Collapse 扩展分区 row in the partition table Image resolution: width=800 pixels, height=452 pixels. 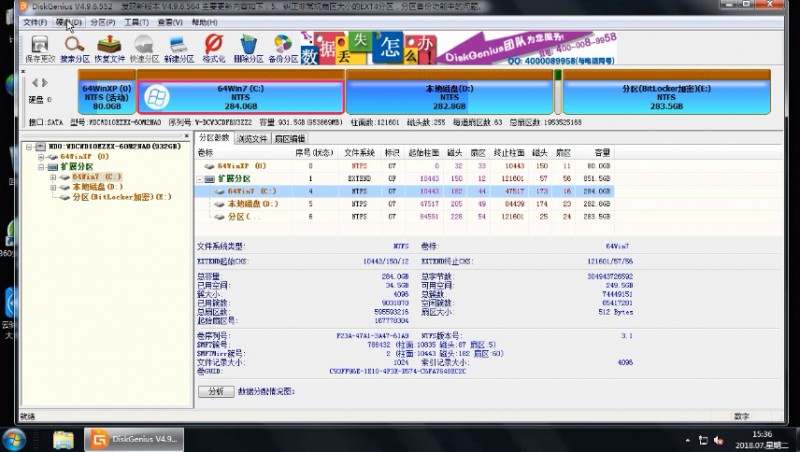click(x=199, y=179)
